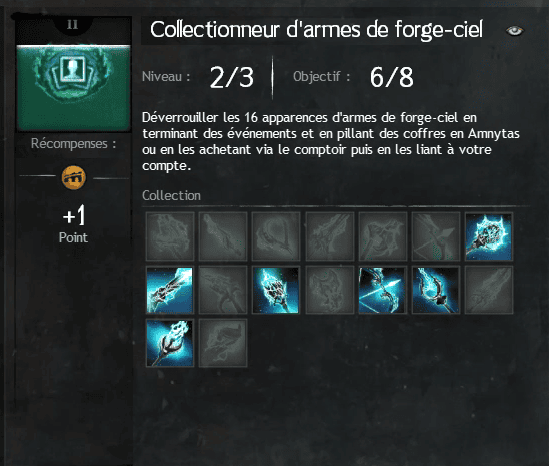Select the unlocked longbow with arrow icon

tap(382, 290)
